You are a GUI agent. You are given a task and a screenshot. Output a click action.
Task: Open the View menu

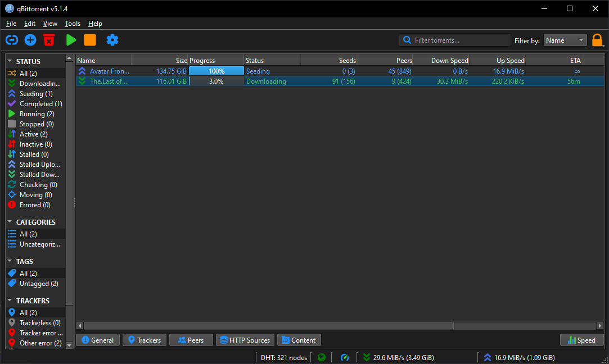pyautogui.click(x=50, y=23)
